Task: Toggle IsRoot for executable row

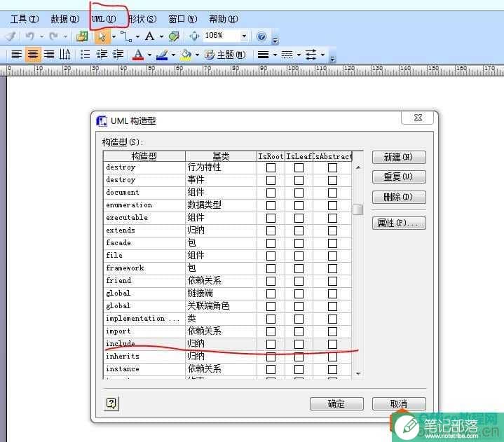Action: pos(271,218)
